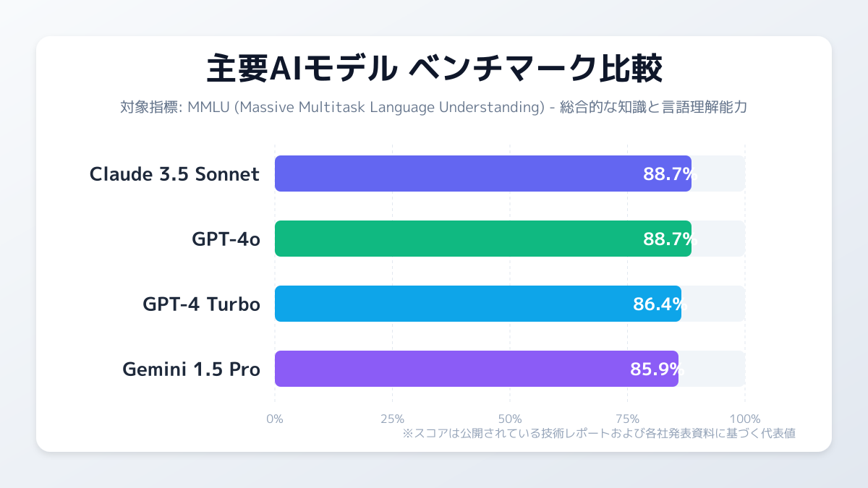Viewport: 868px width, 488px height.
Task: Click the 25% axis tick label
Action: (392, 419)
